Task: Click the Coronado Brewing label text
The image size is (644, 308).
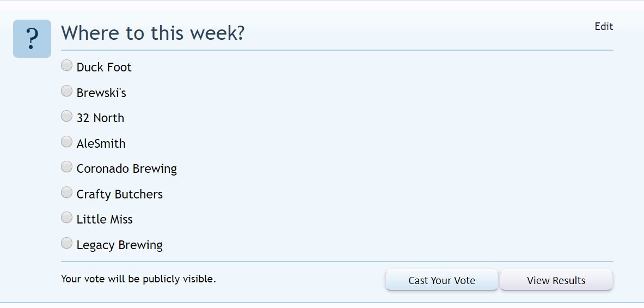Action: click(x=126, y=168)
